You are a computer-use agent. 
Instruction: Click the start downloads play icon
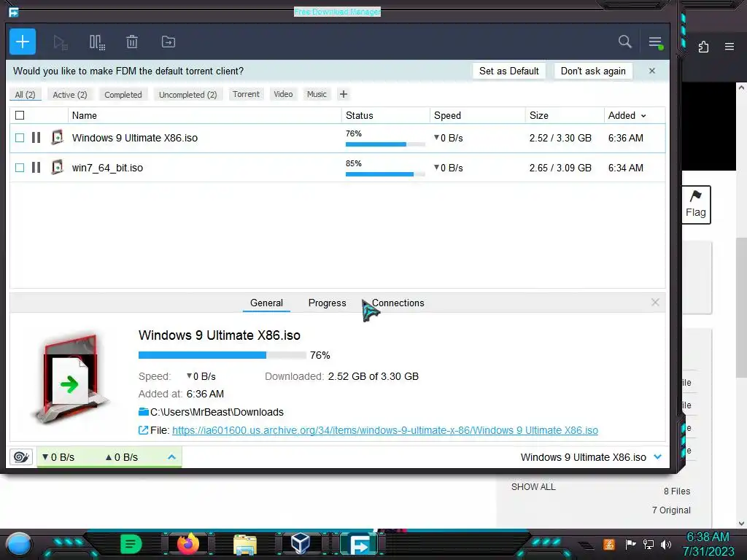(x=60, y=42)
